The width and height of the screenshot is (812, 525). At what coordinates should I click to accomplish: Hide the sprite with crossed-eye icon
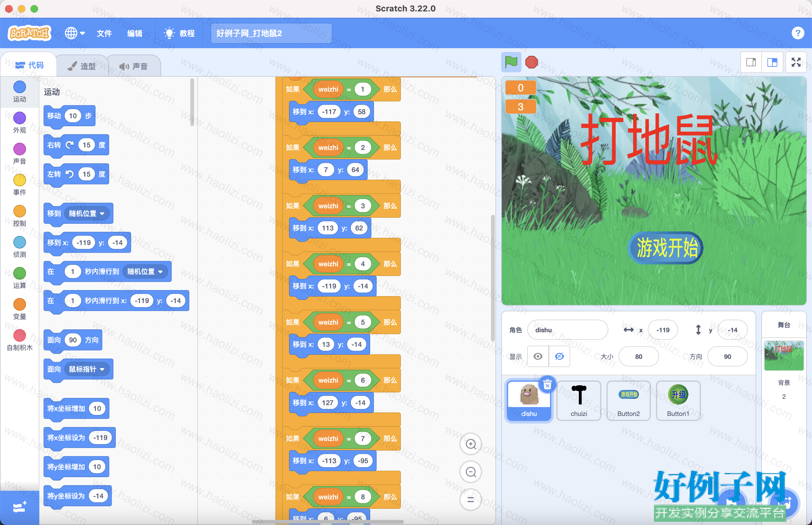(x=559, y=356)
